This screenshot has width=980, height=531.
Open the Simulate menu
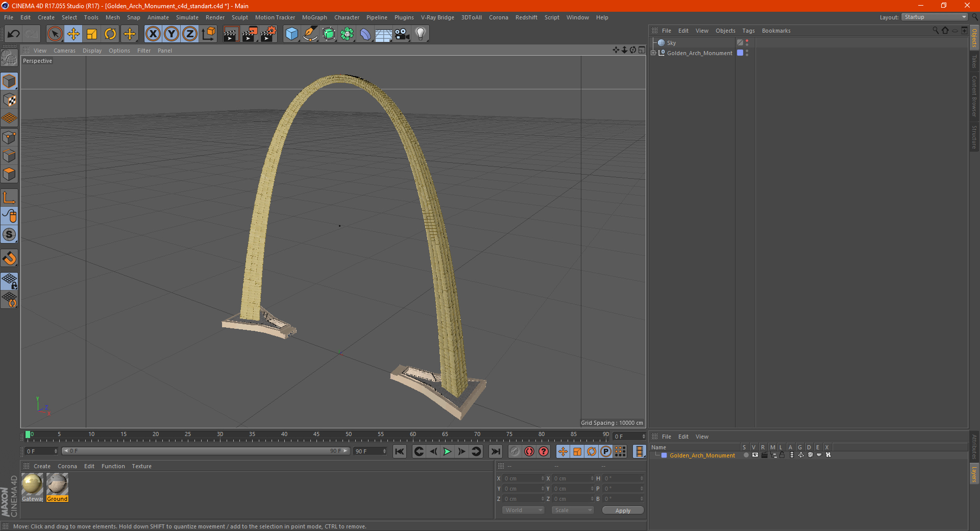click(x=187, y=17)
